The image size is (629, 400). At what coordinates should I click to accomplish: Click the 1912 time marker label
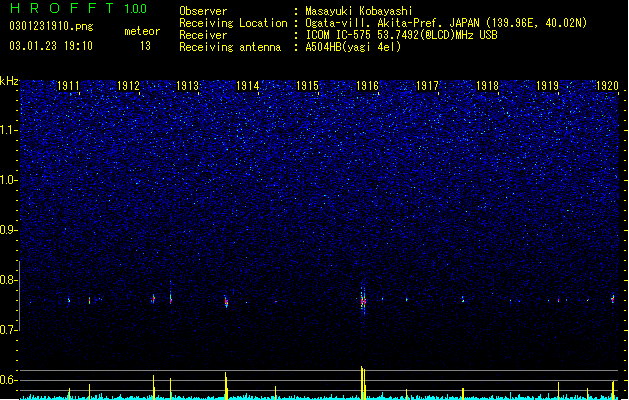(128, 86)
